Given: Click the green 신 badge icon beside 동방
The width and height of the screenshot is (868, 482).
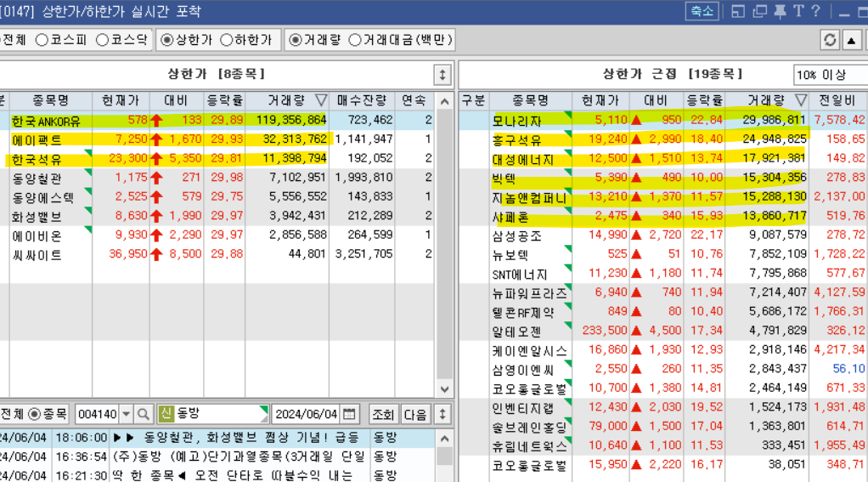Looking at the screenshot, I should [x=166, y=413].
